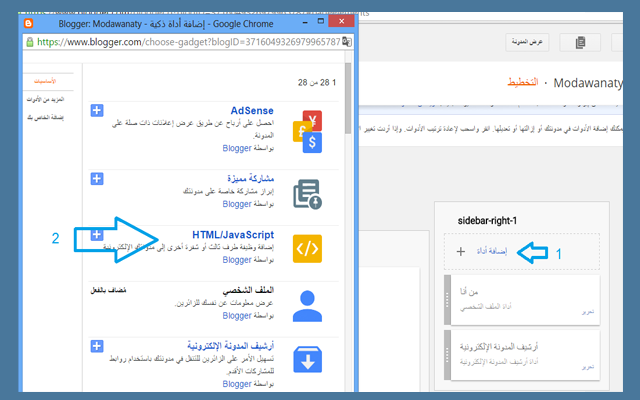Screen dimensions: 640x400
Task: Click the blue profile person icon
Action: [307, 306]
